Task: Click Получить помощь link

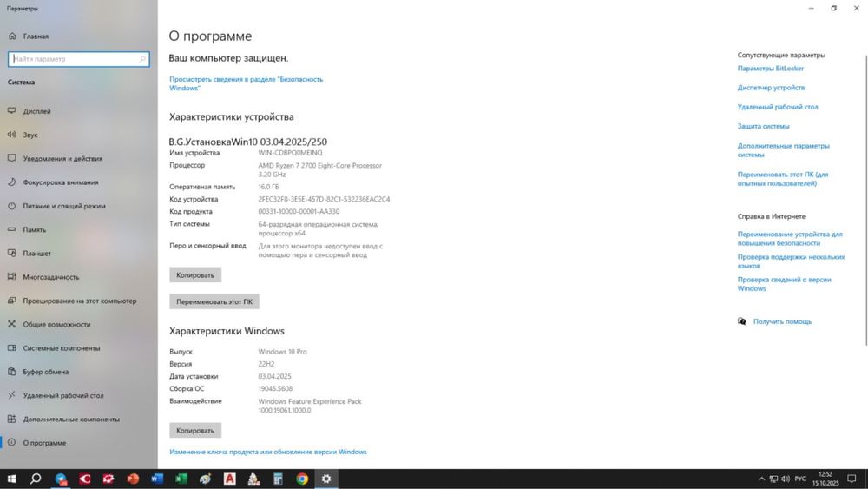Action: click(x=782, y=321)
